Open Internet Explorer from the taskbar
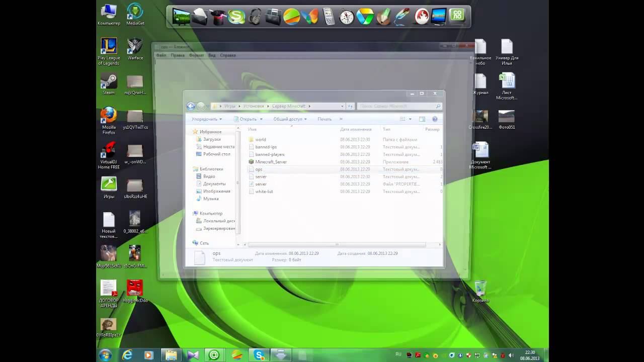The width and height of the screenshot is (644, 362). click(x=127, y=355)
